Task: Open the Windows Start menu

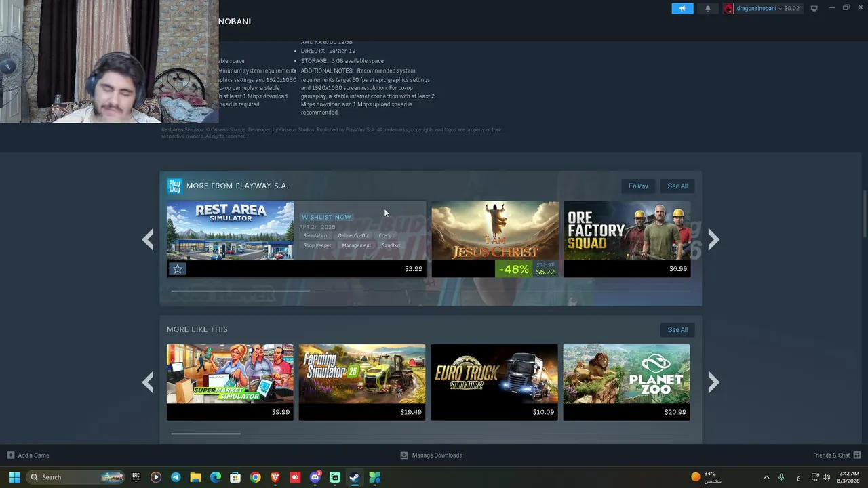Action: coord(14,477)
